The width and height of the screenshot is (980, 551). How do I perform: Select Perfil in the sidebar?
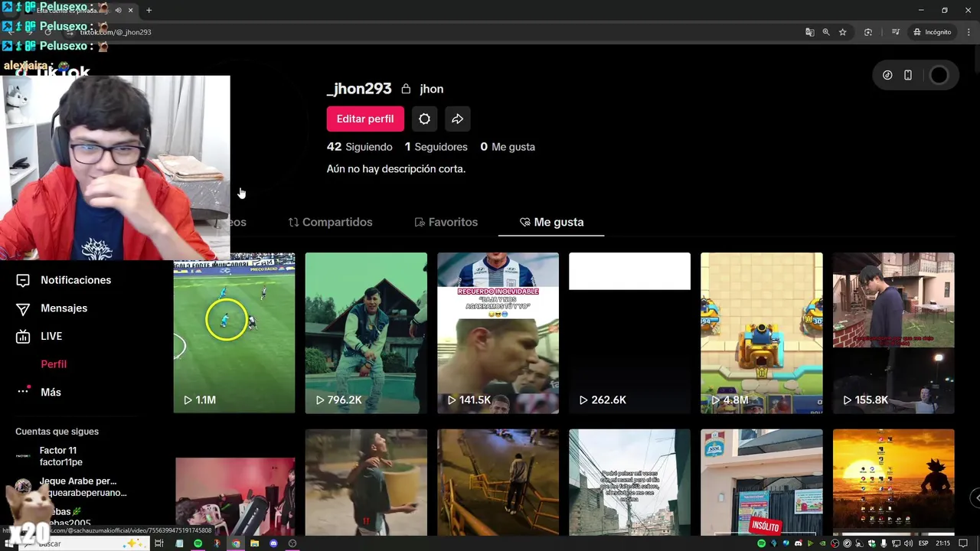click(54, 364)
